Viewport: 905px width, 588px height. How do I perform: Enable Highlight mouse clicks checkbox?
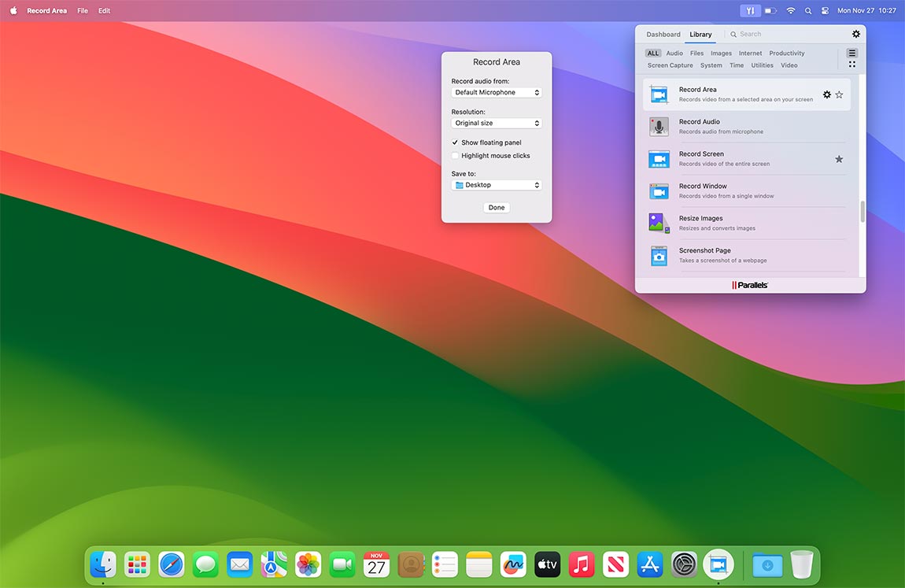(455, 156)
